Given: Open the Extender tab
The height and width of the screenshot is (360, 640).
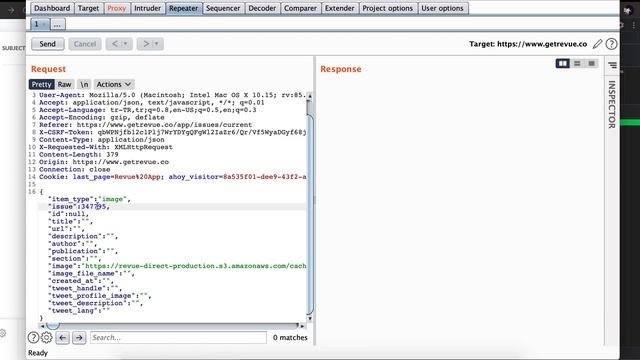Looking at the screenshot, I should click(x=340, y=8).
